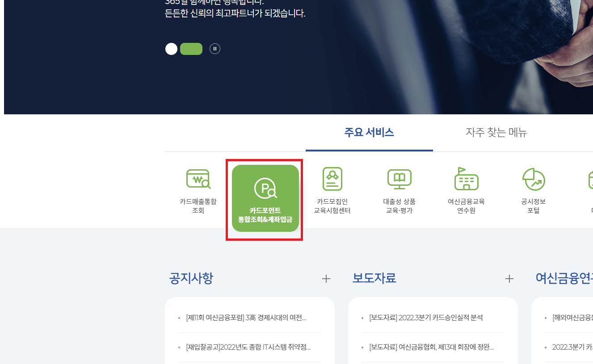Open notice [재입찰공고]2022년도 종합 IT시스템
The width and height of the screenshot is (593, 364).
pos(248,347)
